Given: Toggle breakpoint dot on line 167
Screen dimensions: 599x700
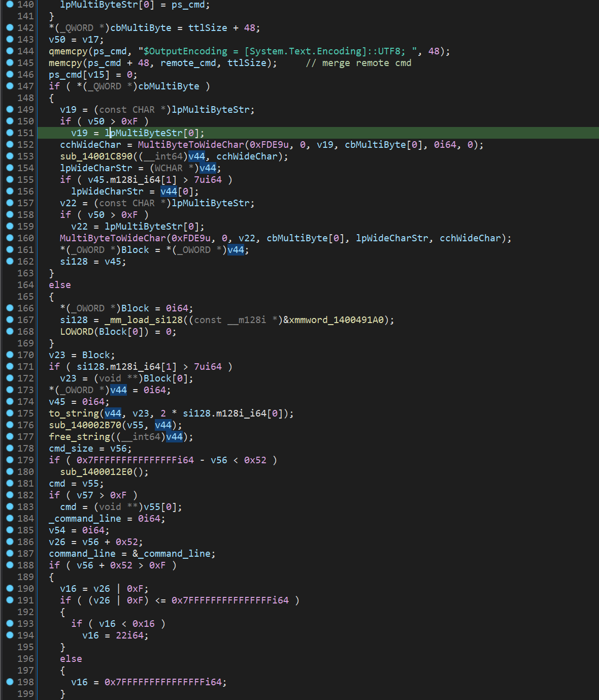Looking at the screenshot, I should 10,320.
